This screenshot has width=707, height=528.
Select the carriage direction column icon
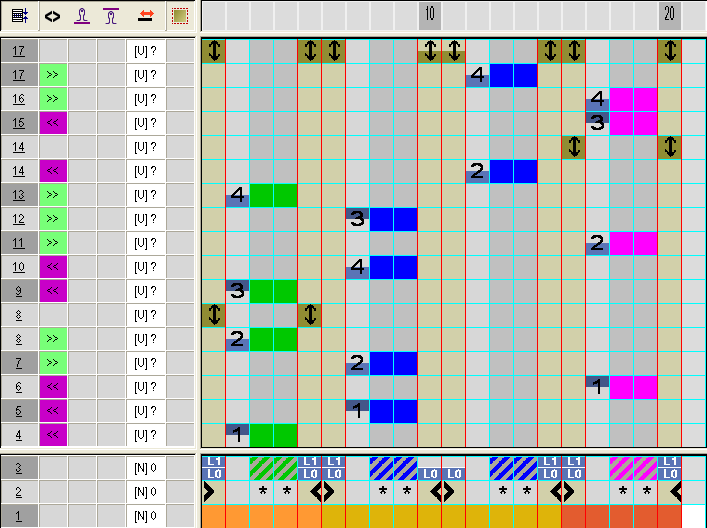coord(53,16)
